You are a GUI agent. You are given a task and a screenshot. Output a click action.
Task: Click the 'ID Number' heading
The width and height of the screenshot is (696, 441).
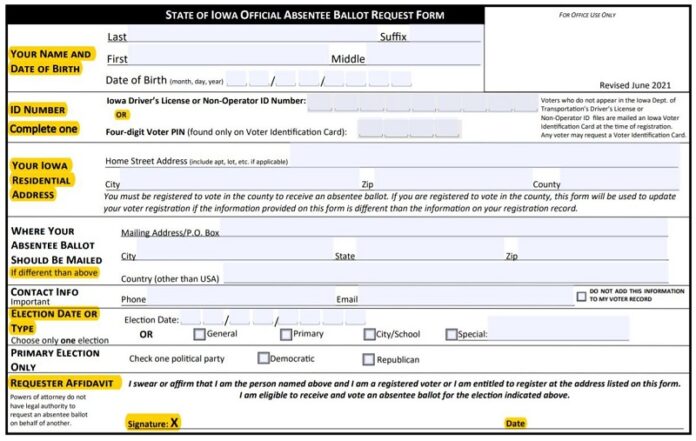[38, 110]
